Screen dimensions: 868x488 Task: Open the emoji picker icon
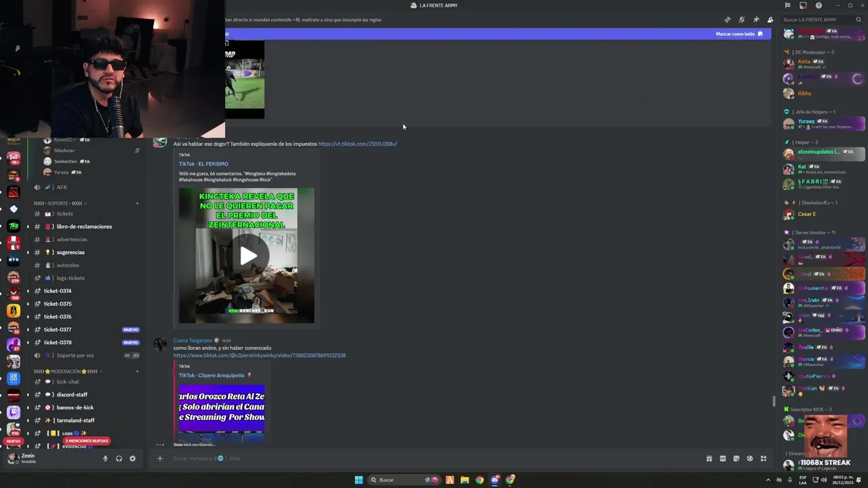click(750, 459)
